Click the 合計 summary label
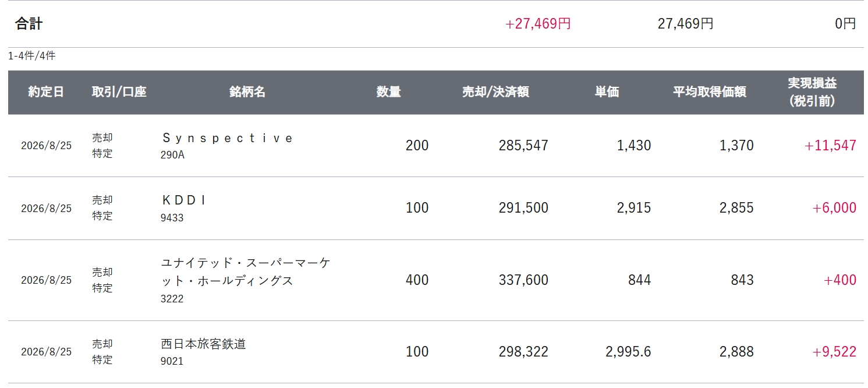Screen dimensions: 868x388 click(29, 24)
